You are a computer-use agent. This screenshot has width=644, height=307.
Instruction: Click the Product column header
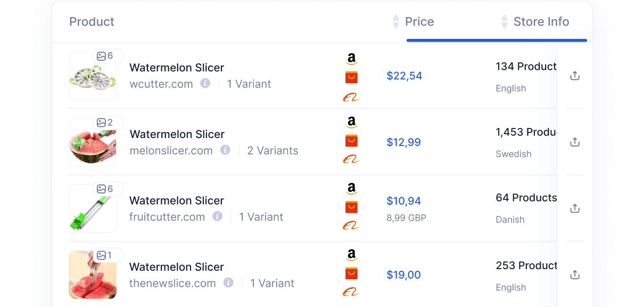(92, 22)
